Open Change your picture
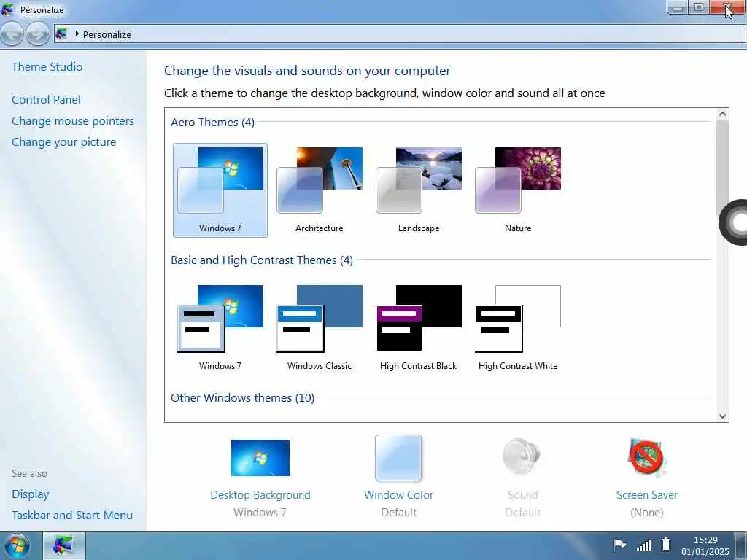The image size is (747, 560). (64, 142)
